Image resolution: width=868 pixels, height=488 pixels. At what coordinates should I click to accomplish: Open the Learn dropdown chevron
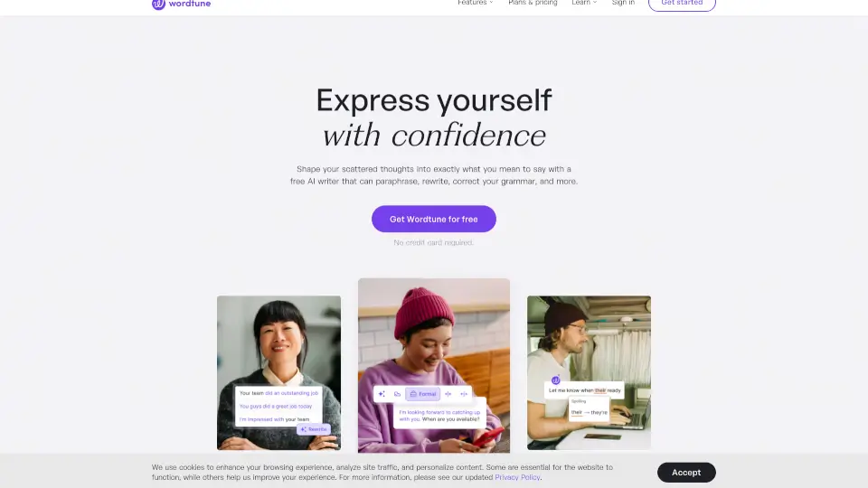tap(595, 3)
